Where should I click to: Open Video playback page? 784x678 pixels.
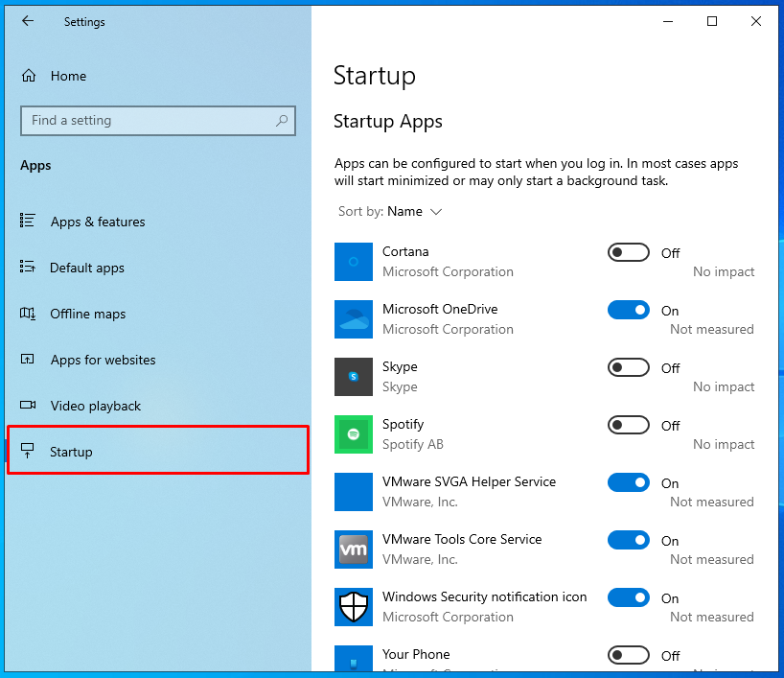click(x=157, y=406)
